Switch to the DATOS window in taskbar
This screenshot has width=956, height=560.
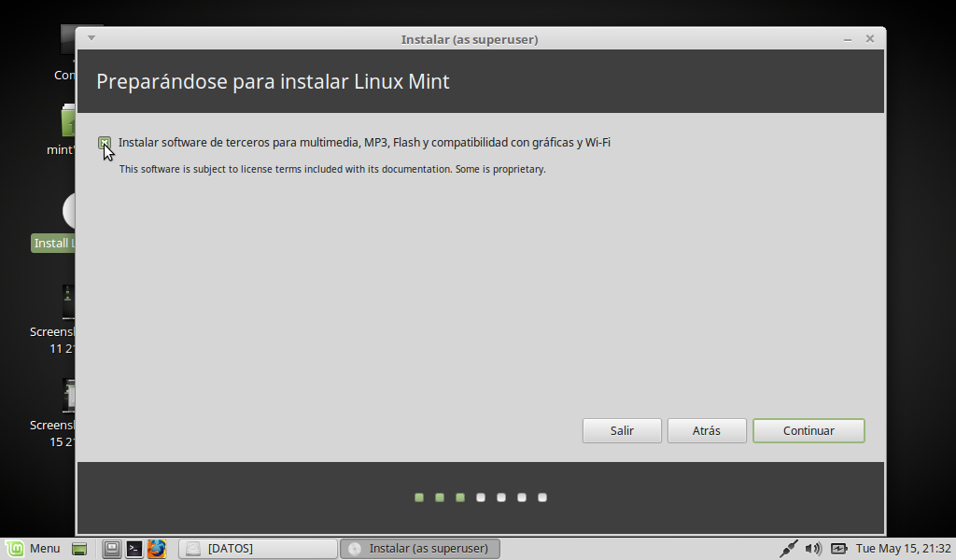(x=258, y=549)
